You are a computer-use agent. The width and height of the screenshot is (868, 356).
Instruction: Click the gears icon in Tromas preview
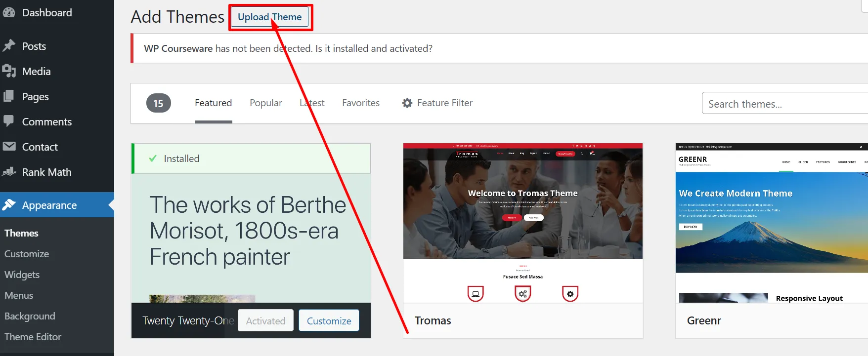pos(522,294)
